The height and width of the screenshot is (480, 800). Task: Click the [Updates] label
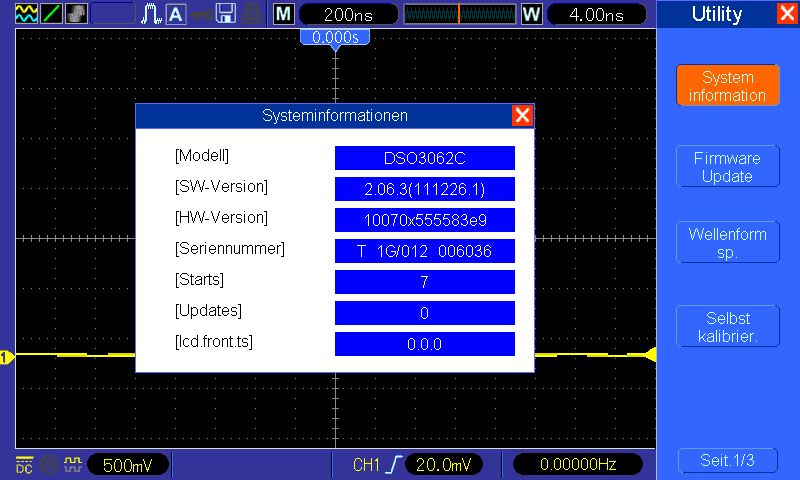pos(208,311)
